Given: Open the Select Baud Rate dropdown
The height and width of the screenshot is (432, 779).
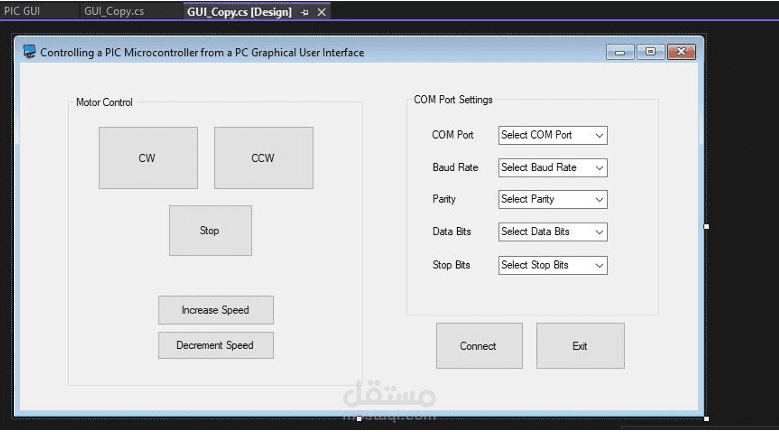Looking at the screenshot, I should (x=552, y=168).
